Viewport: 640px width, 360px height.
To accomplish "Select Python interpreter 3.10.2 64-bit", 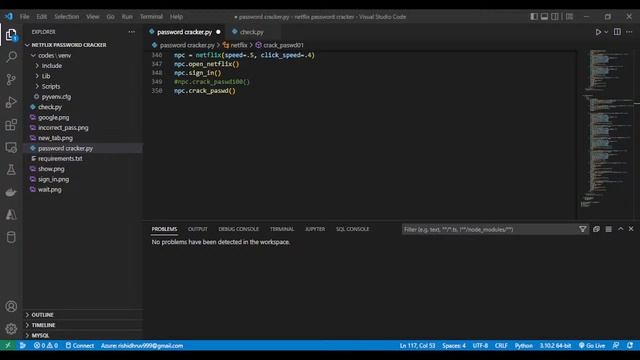I will pos(555,345).
